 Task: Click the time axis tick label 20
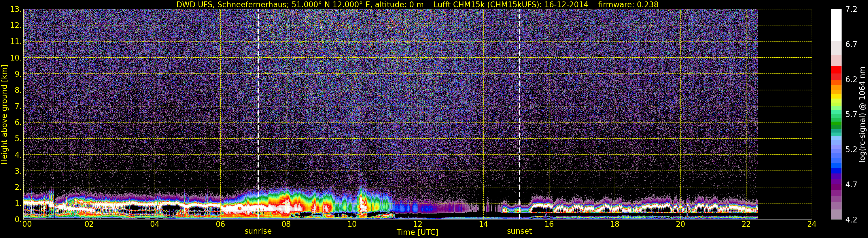pos(680,224)
